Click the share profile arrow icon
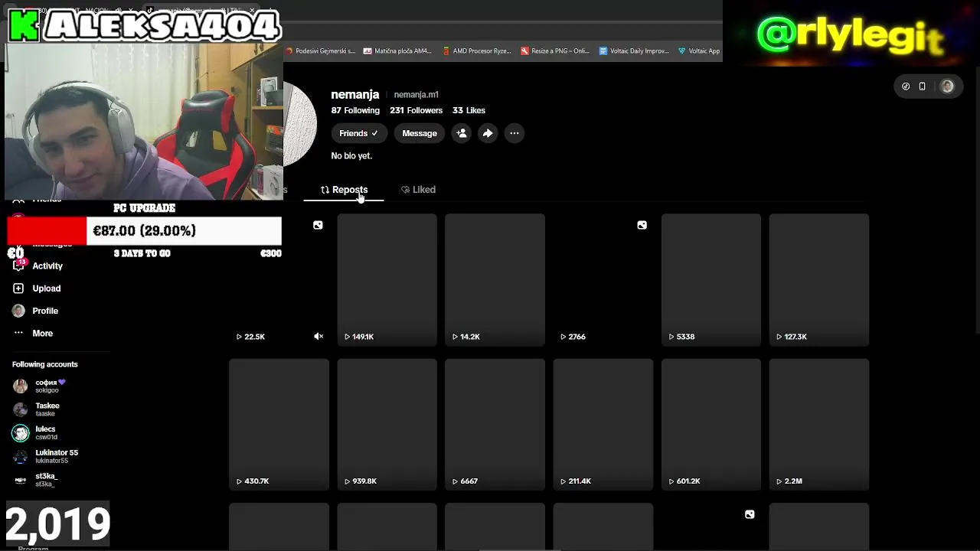 coord(488,133)
